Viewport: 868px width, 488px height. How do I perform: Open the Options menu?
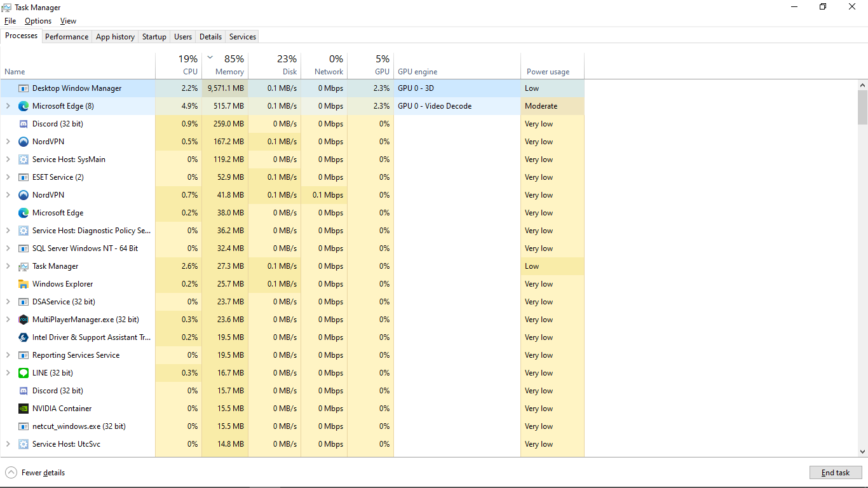38,21
